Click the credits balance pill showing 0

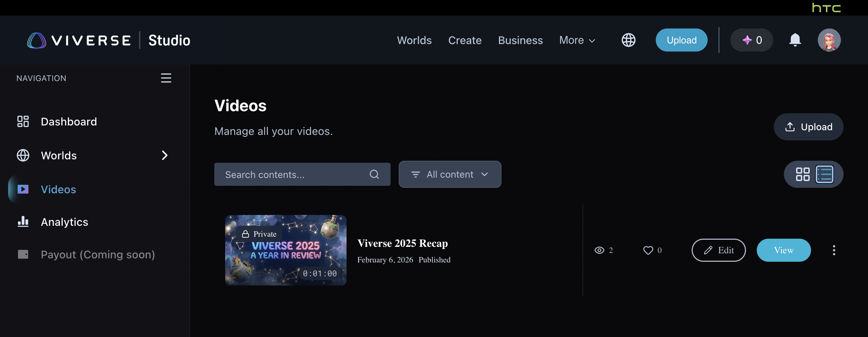(x=751, y=40)
